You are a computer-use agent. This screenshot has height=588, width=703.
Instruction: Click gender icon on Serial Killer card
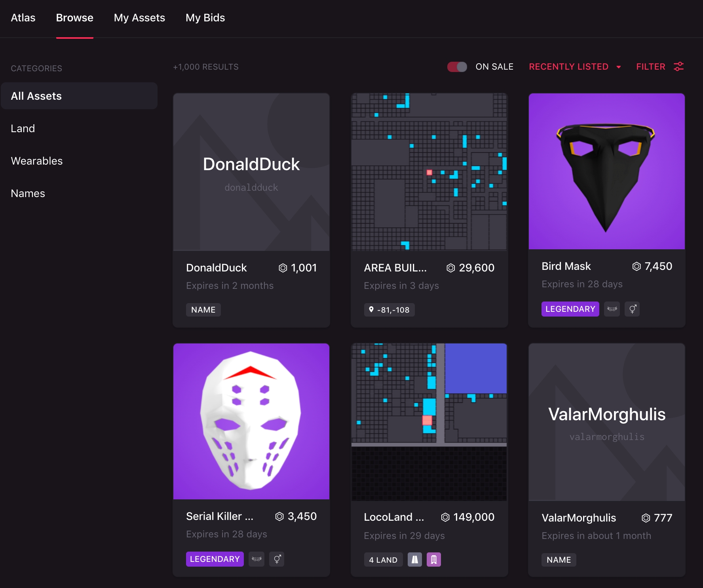pos(277,559)
